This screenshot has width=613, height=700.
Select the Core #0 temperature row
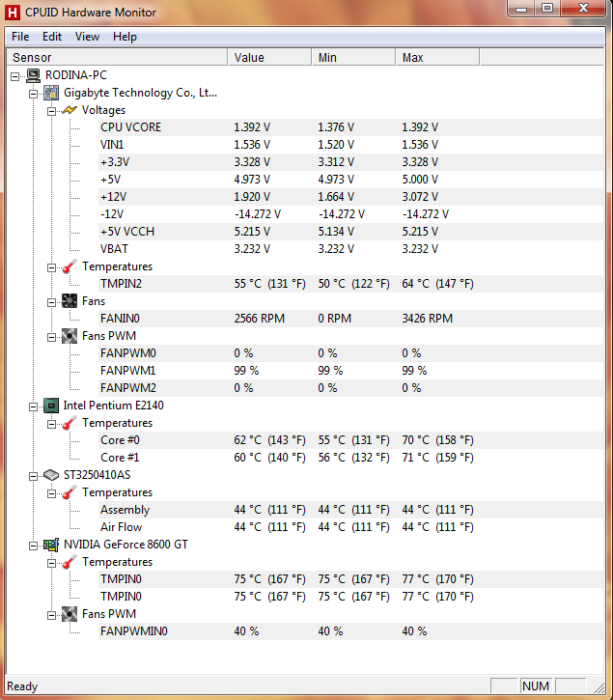(x=351, y=440)
